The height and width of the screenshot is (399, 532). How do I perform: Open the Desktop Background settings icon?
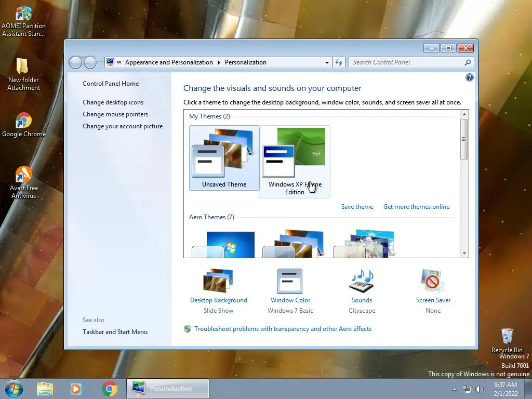pyautogui.click(x=218, y=281)
